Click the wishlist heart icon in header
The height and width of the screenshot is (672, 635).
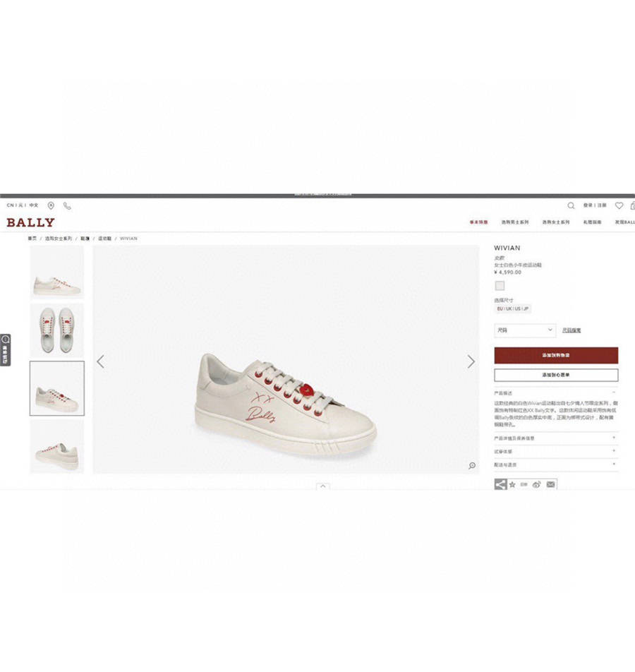point(619,205)
